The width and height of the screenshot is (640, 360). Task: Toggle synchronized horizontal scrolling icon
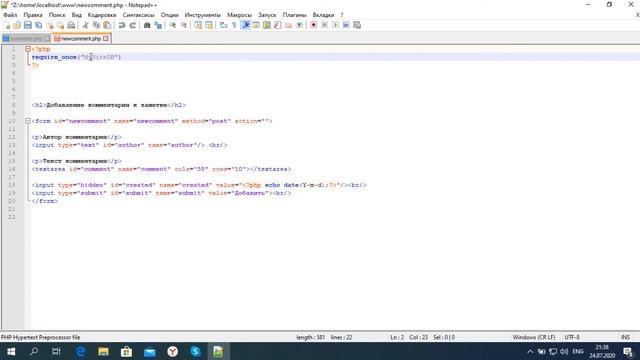[209, 25]
